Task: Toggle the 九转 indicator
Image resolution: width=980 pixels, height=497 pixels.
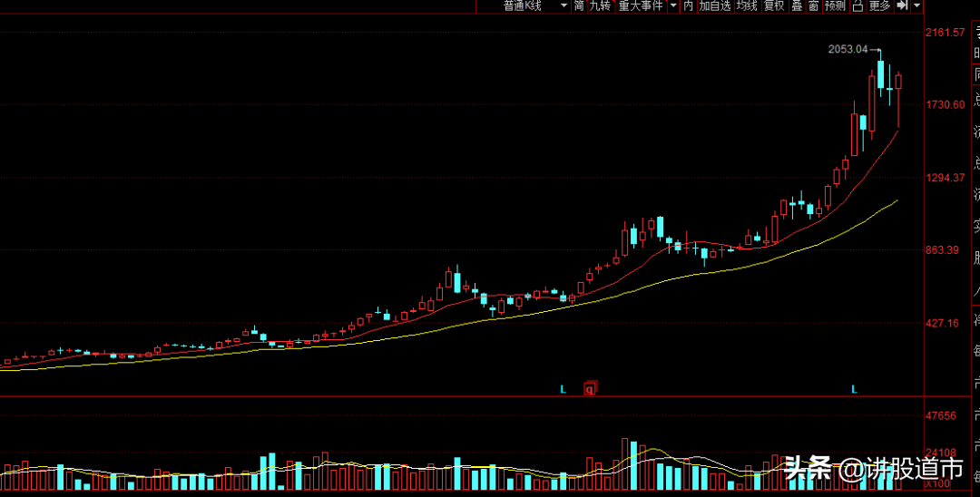Action: (600, 6)
